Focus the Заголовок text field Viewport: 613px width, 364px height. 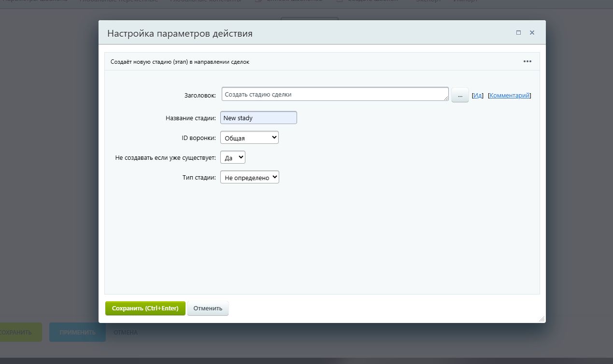point(334,94)
